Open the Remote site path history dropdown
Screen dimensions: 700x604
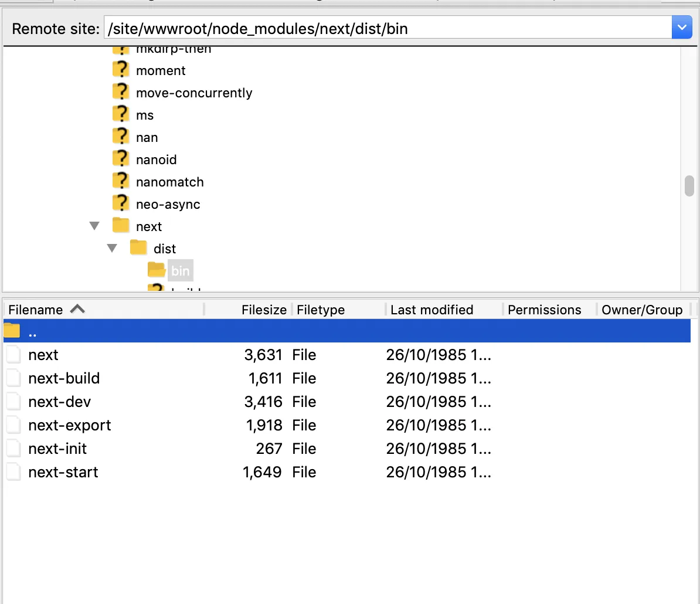click(x=681, y=28)
